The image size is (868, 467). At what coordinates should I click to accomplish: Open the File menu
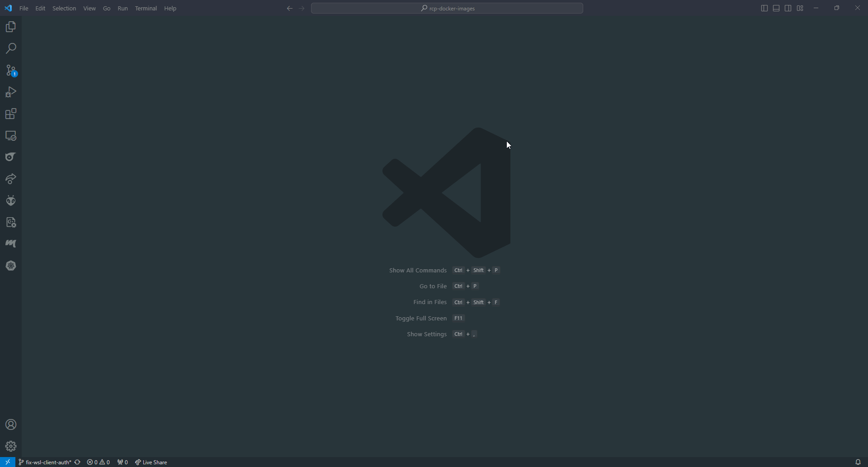(x=24, y=8)
